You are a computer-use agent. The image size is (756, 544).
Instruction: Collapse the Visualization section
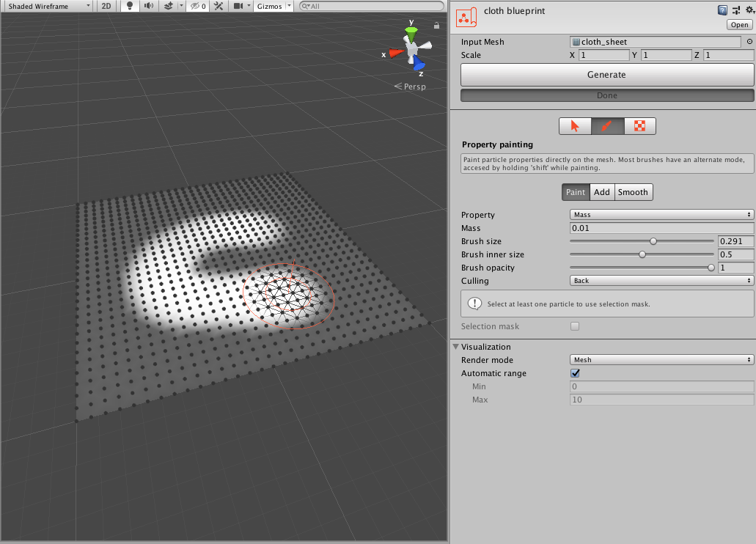(x=455, y=346)
